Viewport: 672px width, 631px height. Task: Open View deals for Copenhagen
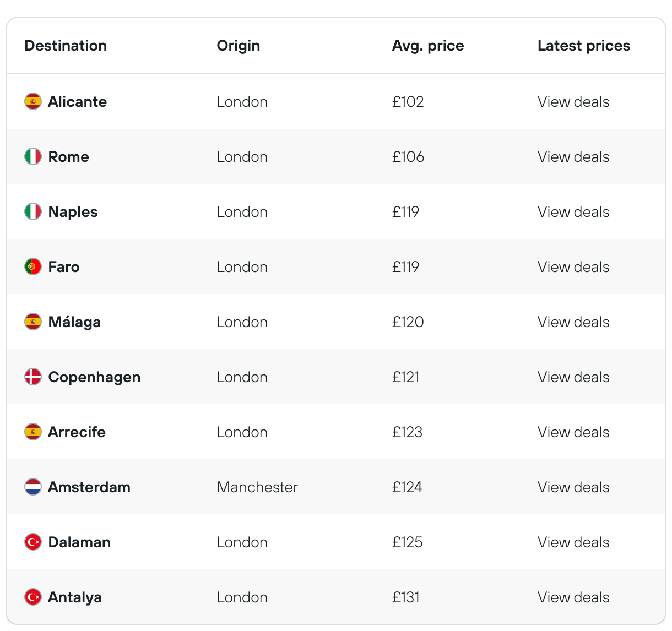[x=573, y=377]
